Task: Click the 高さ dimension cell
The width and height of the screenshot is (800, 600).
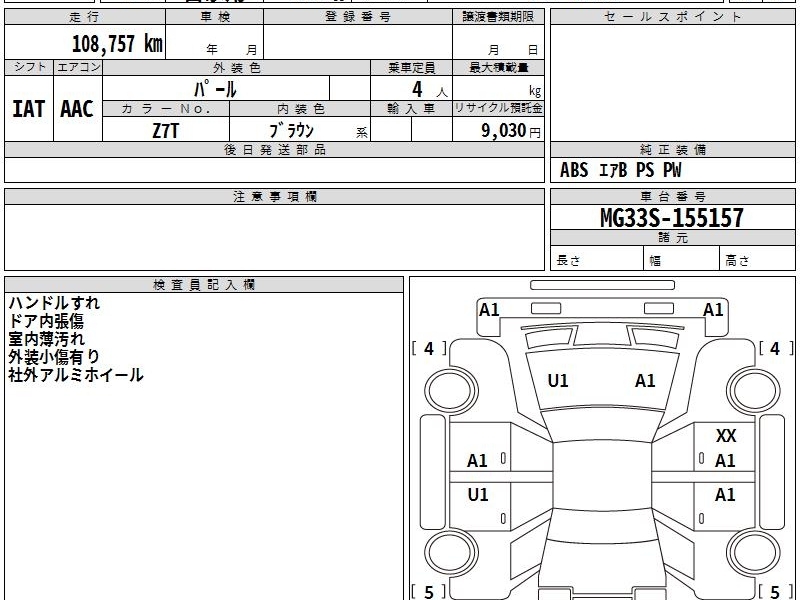Action: 758,258
